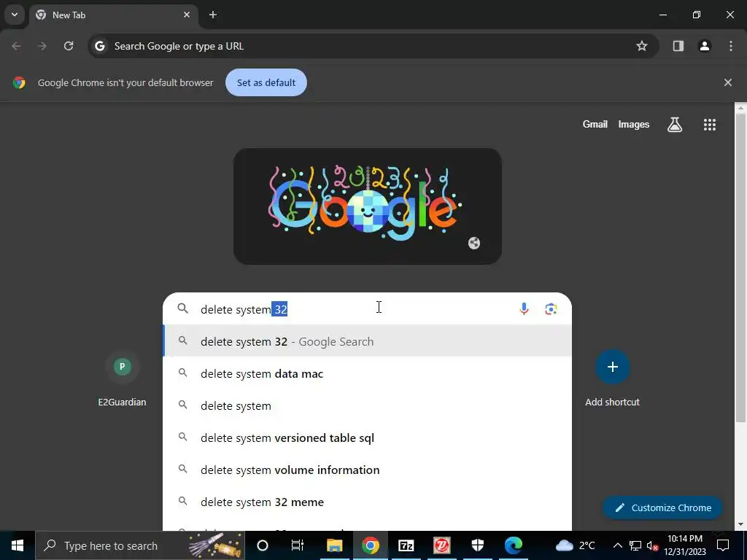Click the Chrome taskbar icon
Viewport: 747px width, 560px height.
[x=370, y=545]
